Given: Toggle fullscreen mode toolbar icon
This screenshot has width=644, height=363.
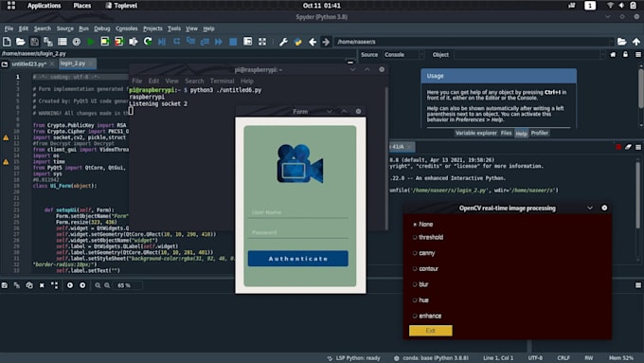Looking at the screenshot, I should pyautogui.click(x=262, y=42).
